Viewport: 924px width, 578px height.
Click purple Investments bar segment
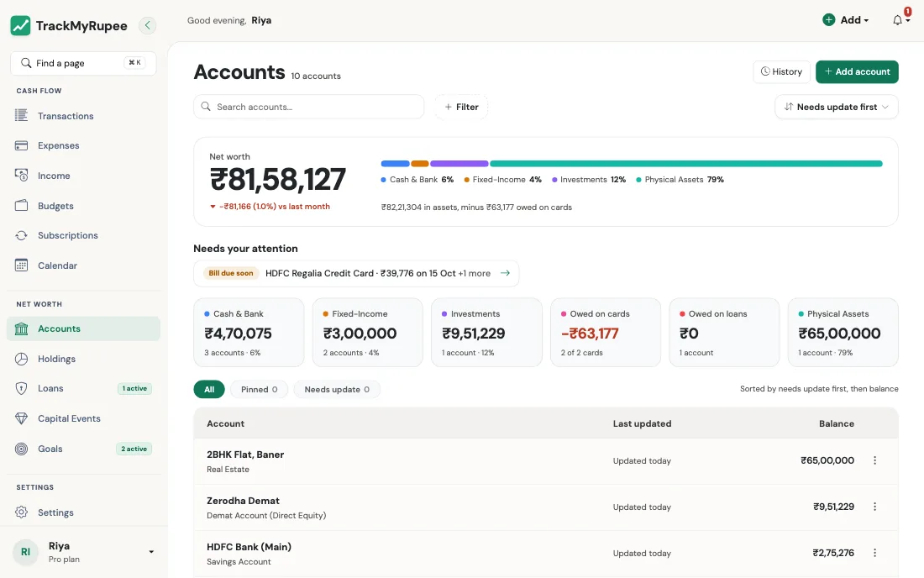point(459,163)
